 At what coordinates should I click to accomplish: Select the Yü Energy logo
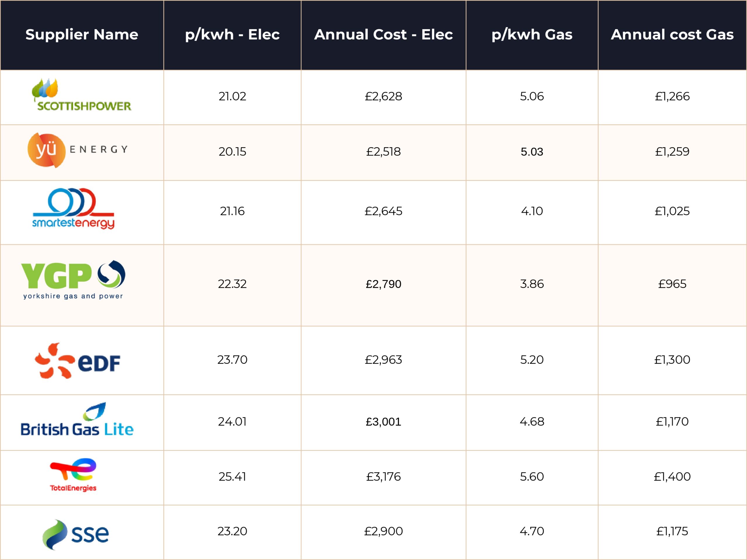pos(78,150)
